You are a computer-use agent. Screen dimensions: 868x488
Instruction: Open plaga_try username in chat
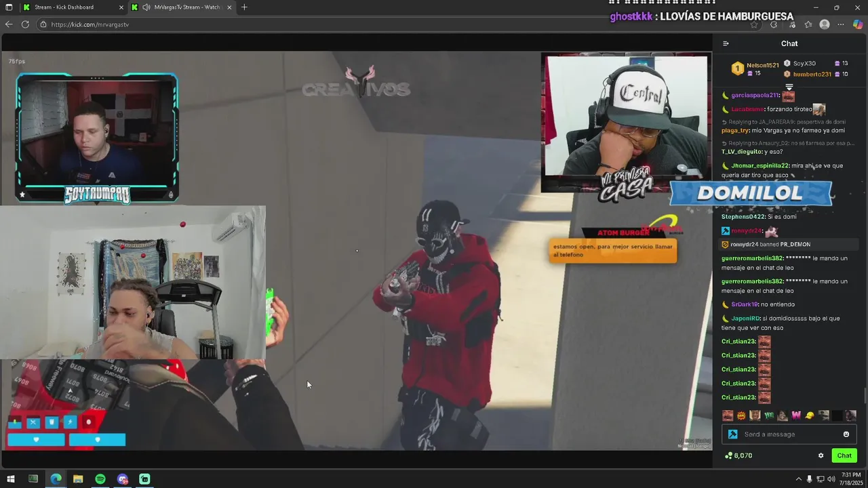[736, 130]
